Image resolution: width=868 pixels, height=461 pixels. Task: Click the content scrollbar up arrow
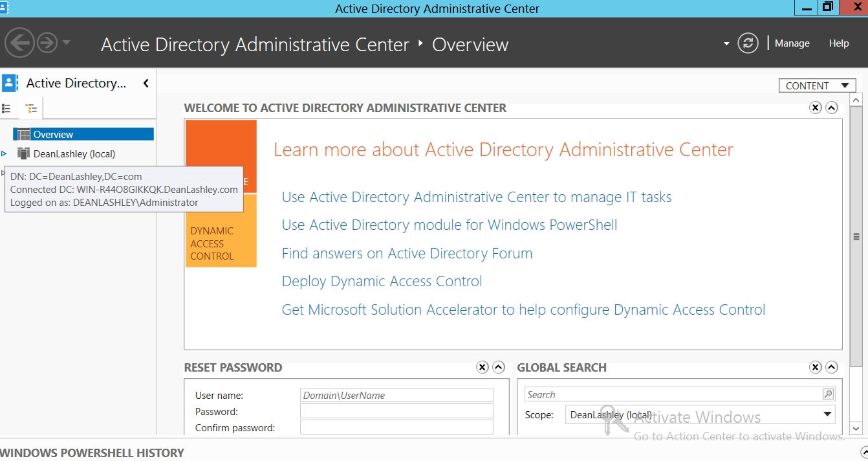856,100
